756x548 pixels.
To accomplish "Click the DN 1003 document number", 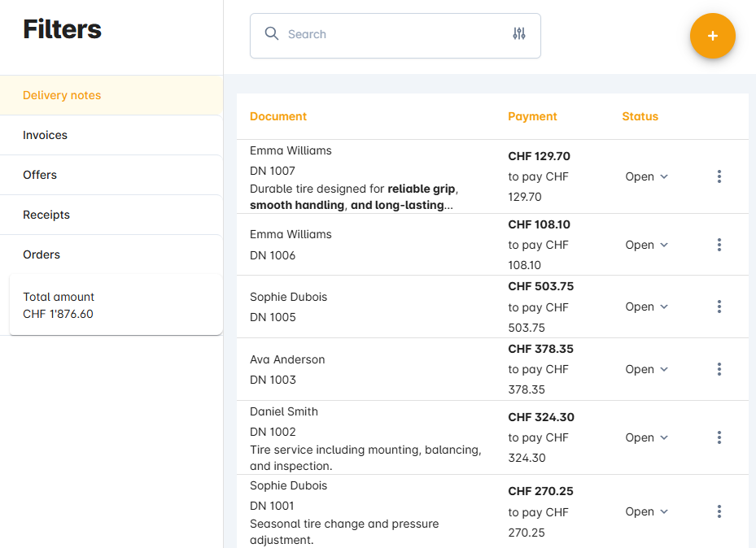I will pos(273,380).
